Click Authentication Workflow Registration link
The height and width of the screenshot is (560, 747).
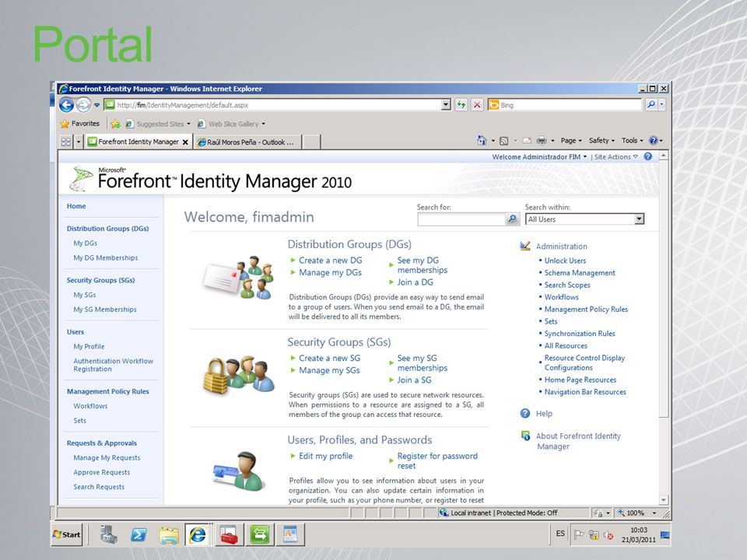click(x=114, y=365)
